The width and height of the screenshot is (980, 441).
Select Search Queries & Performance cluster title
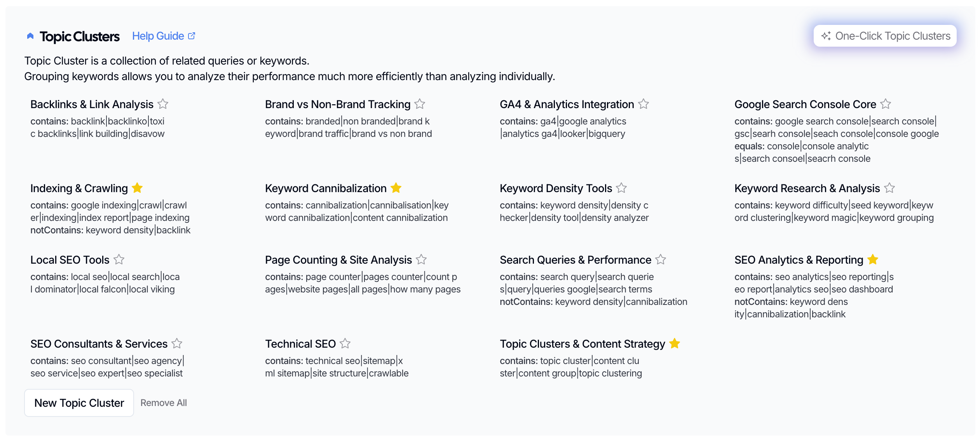point(575,260)
